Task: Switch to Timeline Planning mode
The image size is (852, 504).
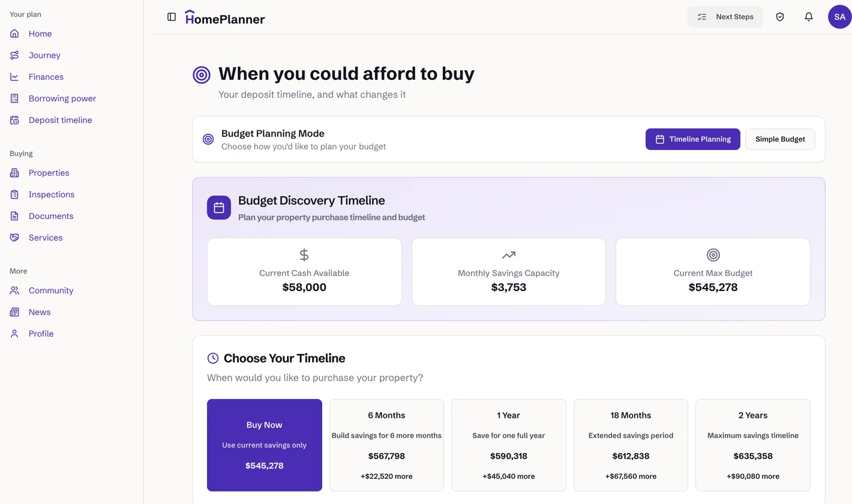Action: (693, 139)
